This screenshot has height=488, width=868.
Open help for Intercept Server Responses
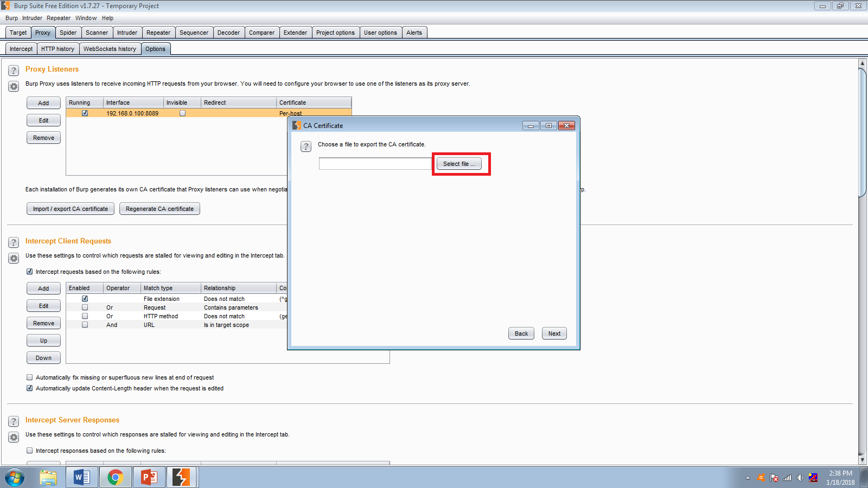[14, 421]
